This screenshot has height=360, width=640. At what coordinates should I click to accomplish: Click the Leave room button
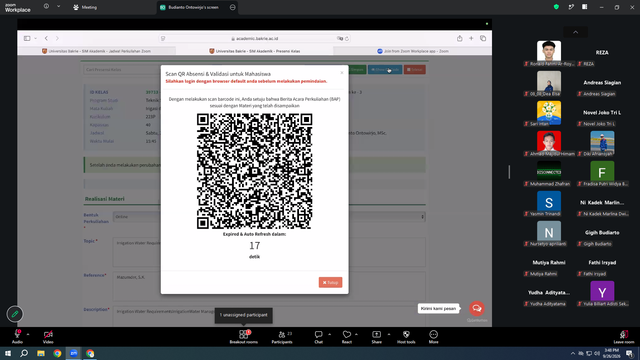click(624, 336)
